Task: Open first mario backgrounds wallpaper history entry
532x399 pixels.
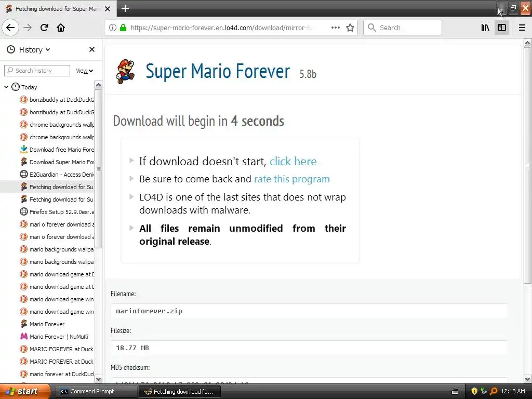Action: pos(57,249)
